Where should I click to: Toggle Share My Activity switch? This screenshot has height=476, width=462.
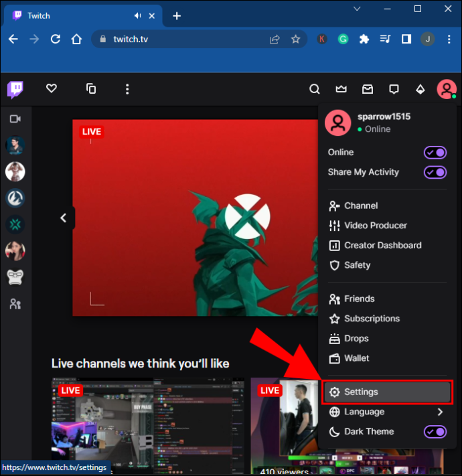point(435,172)
